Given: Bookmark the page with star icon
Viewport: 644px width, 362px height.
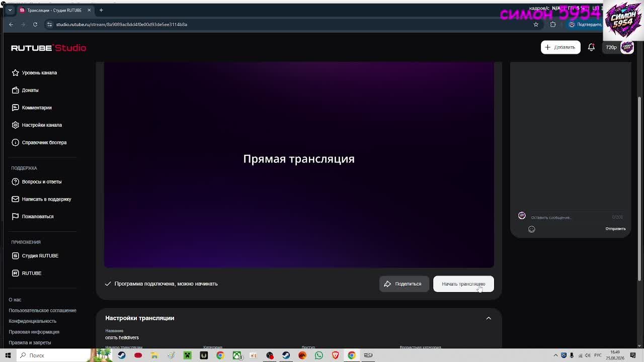Looking at the screenshot, I should coord(536,24).
